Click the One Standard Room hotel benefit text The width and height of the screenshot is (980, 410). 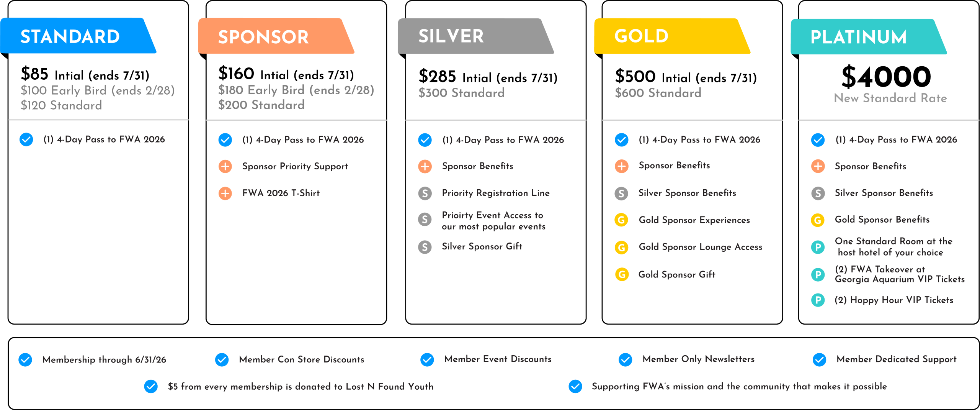(x=893, y=247)
